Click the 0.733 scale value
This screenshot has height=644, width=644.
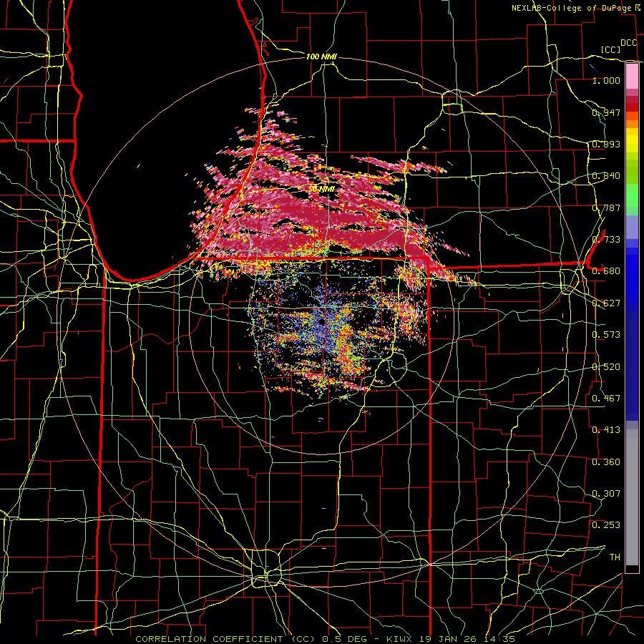606,240
